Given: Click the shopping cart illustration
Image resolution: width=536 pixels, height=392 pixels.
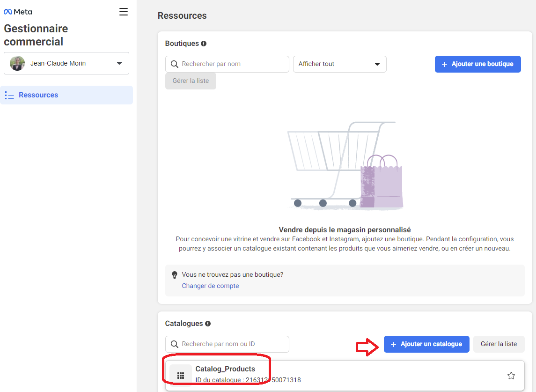Looking at the screenshot, I should [345, 165].
